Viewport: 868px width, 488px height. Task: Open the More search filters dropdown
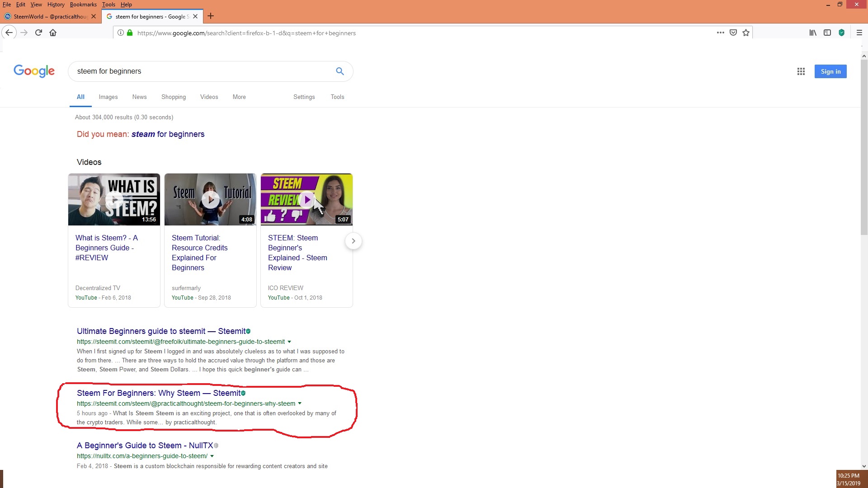point(239,97)
